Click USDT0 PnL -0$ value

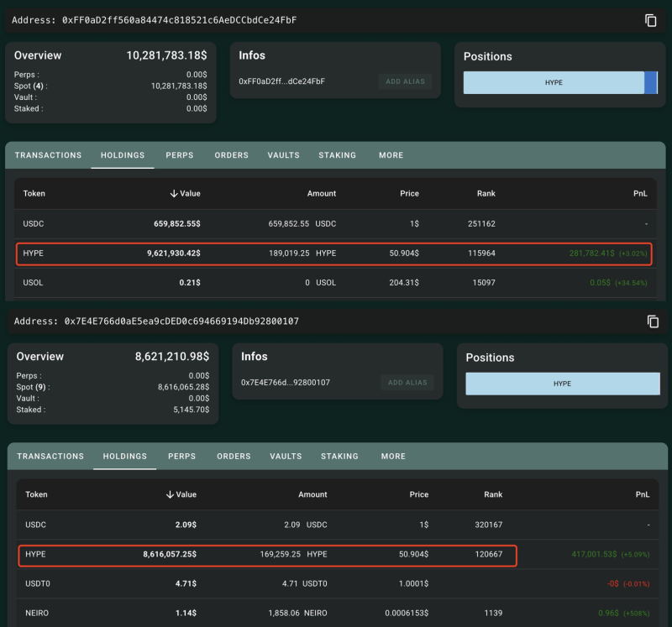coord(613,583)
